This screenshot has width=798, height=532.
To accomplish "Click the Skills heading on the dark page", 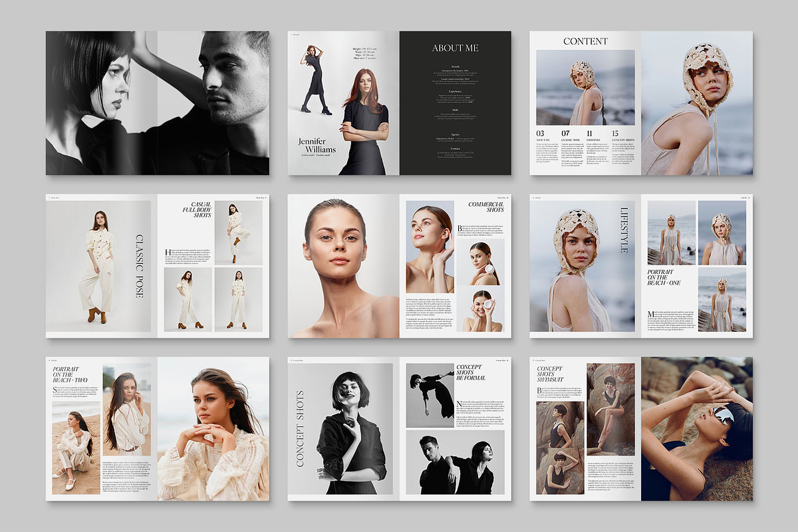I will pyautogui.click(x=454, y=110).
